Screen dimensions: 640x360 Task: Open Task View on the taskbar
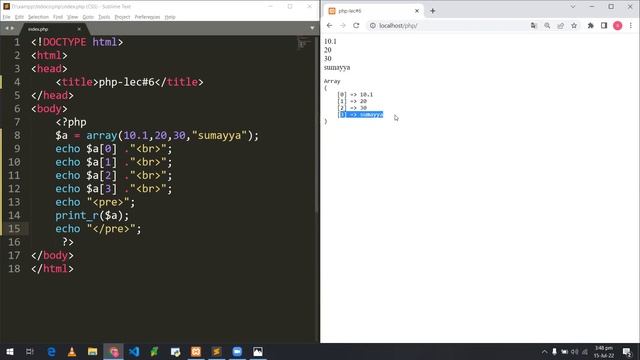pyautogui.click(x=30, y=351)
